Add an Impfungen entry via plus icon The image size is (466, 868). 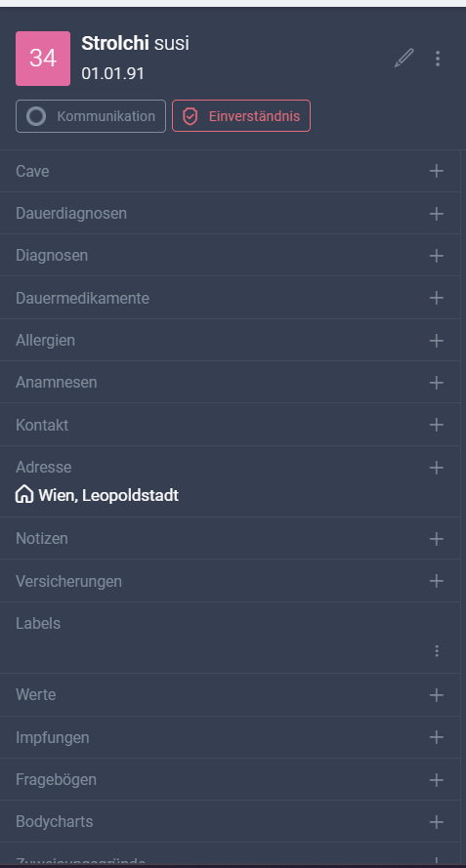(x=437, y=737)
